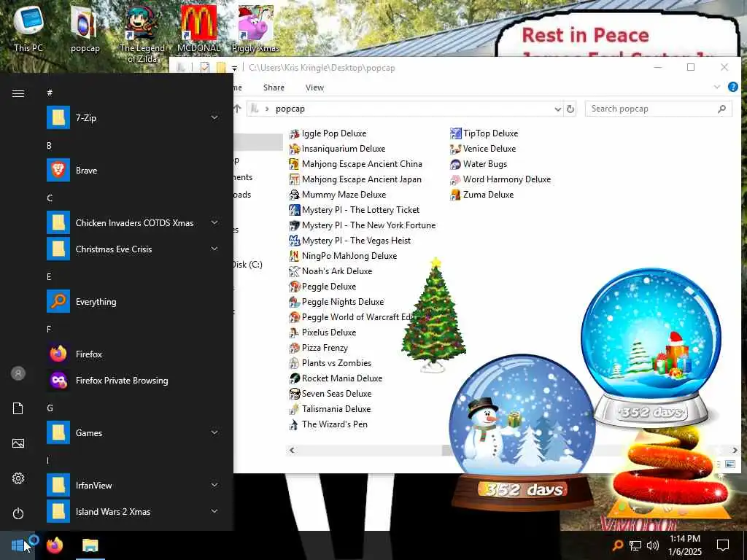Jump to letter C header in Start list
Image resolution: width=747 pixels, height=560 pixels.
pyautogui.click(x=49, y=198)
